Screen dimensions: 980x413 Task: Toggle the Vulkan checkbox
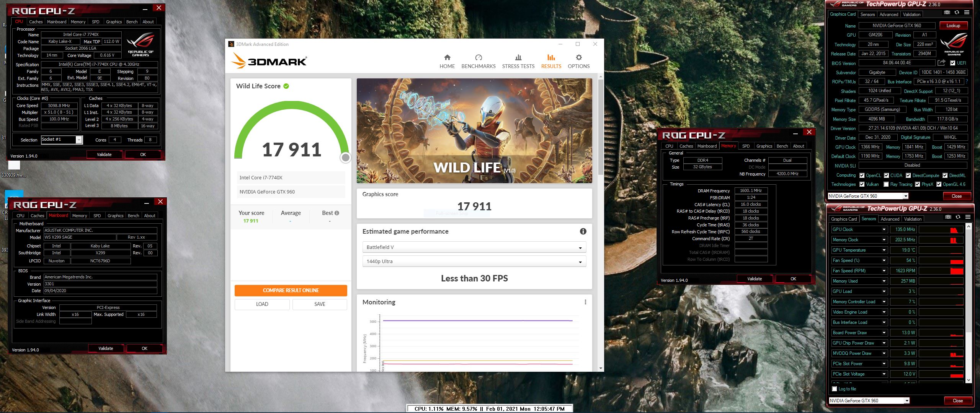coord(862,184)
